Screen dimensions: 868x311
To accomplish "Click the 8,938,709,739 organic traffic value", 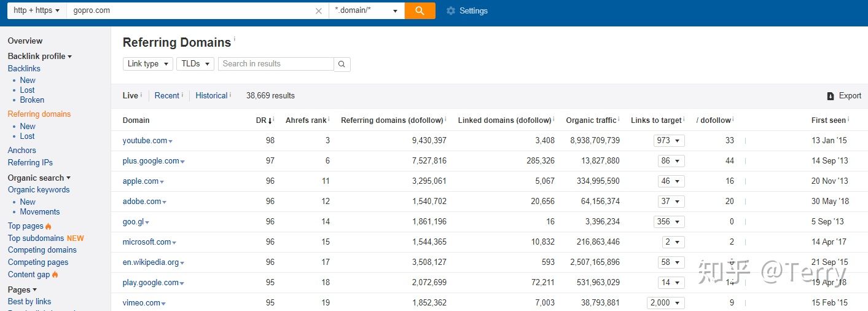I will pyautogui.click(x=595, y=141).
